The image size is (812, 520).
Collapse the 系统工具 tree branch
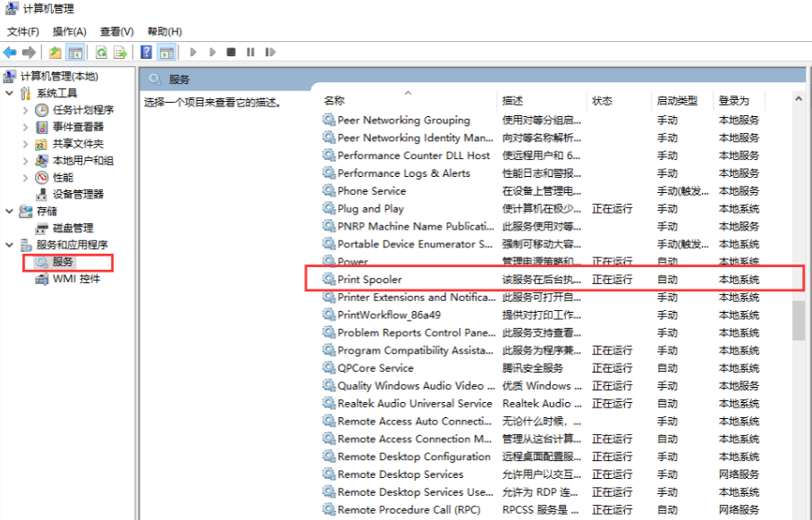click(7, 92)
